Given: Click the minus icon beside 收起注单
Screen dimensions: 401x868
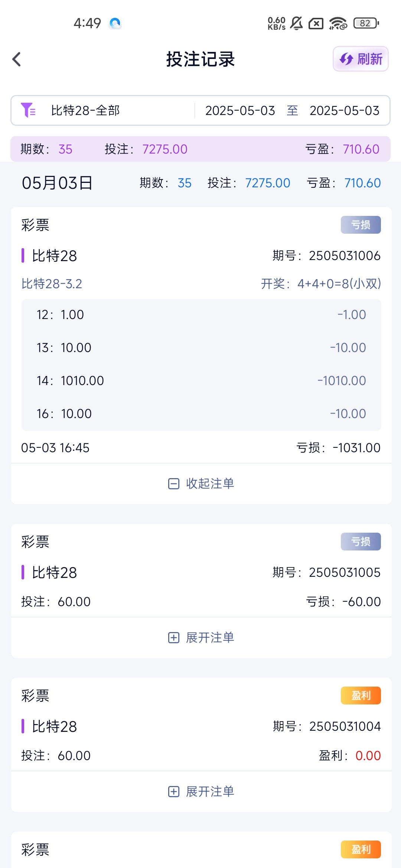Looking at the screenshot, I should (x=174, y=484).
